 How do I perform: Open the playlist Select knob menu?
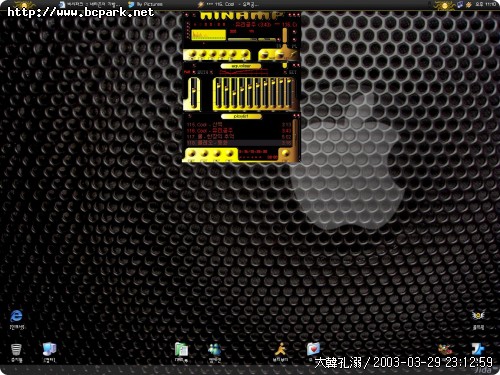(x=217, y=154)
